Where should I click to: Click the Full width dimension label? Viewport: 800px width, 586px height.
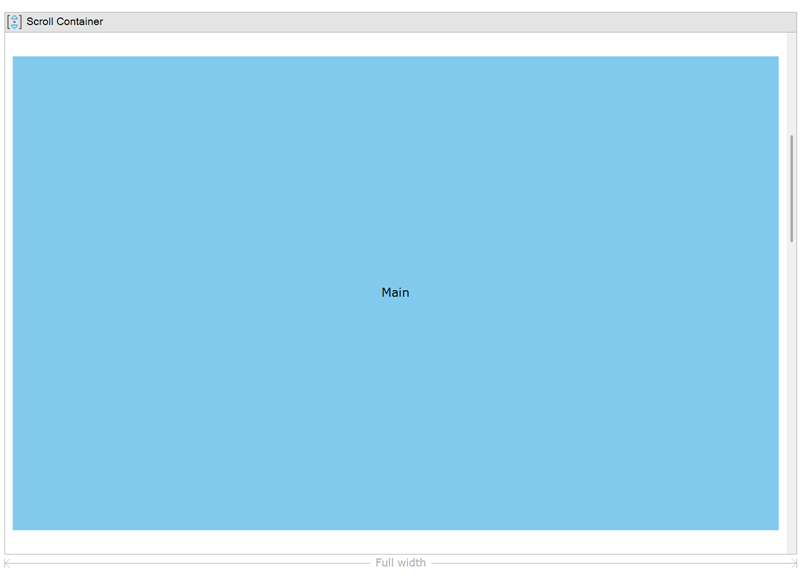coord(401,563)
